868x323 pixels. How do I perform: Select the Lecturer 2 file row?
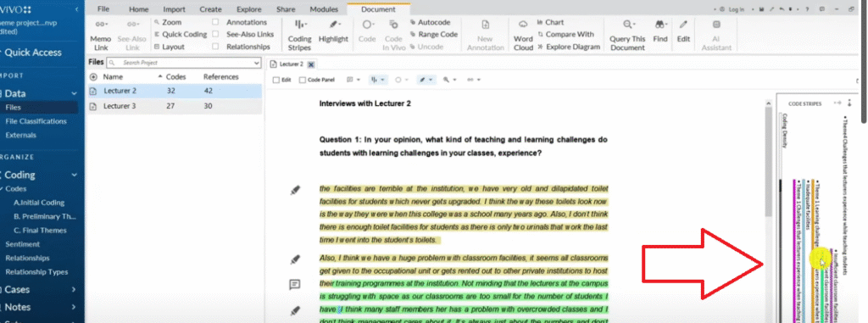pyautogui.click(x=175, y=91)
